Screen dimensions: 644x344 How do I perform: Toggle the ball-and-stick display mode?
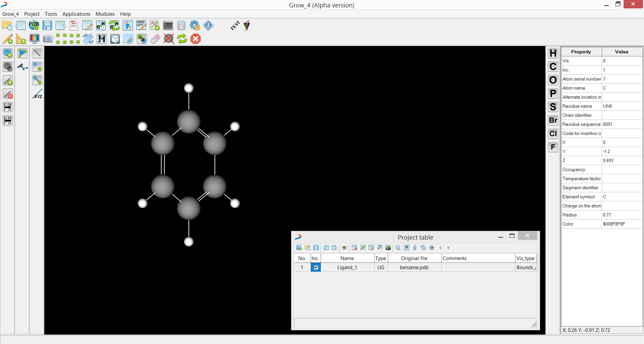pos(37,80)
